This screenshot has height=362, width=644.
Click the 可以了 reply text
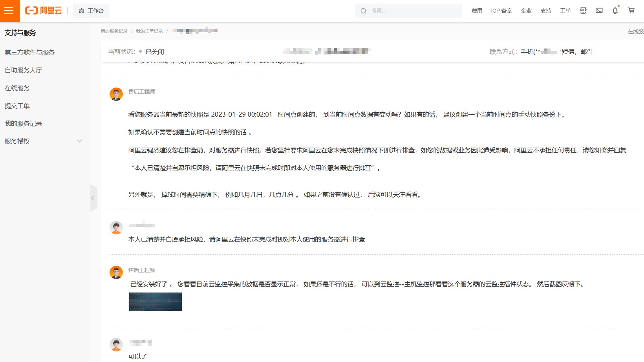(138, 356)
